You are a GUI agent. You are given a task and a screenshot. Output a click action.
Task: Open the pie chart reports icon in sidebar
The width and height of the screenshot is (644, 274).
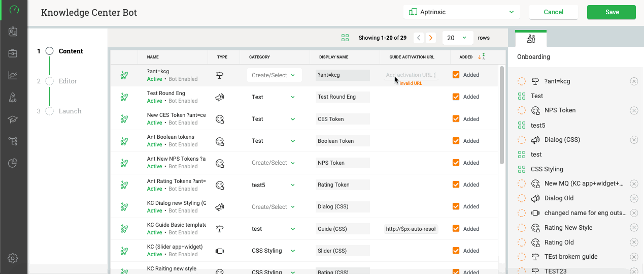point(13,163)
